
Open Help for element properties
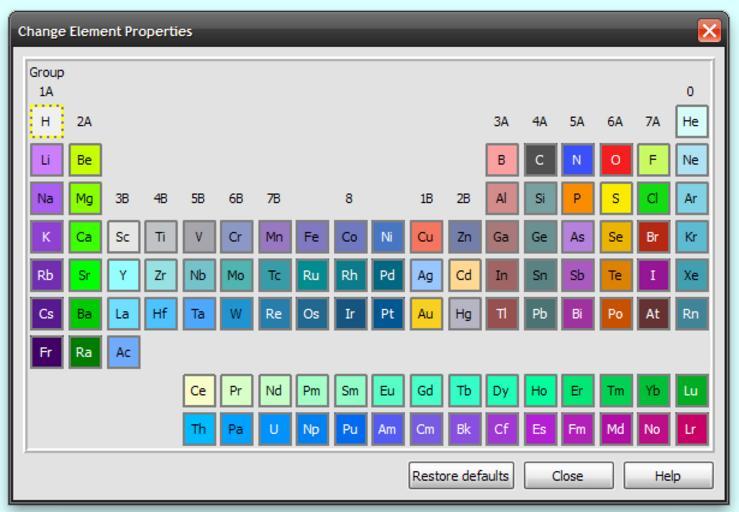click(x=667, y=476)
